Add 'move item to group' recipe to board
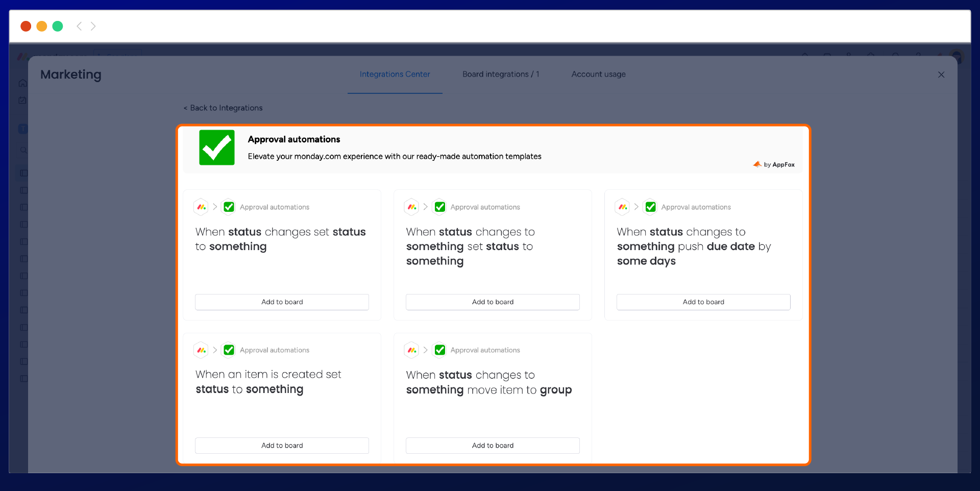This screenshot has height=491, width=980. pos(493,446)
